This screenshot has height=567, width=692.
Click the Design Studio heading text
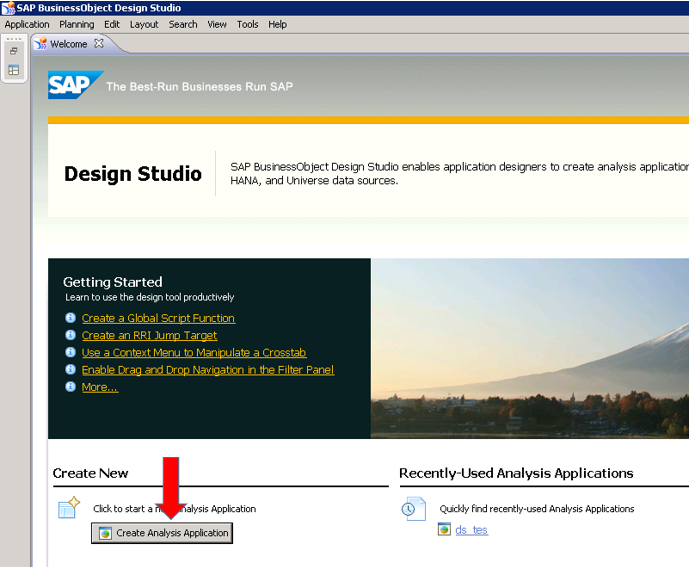[x=133, y=173]
